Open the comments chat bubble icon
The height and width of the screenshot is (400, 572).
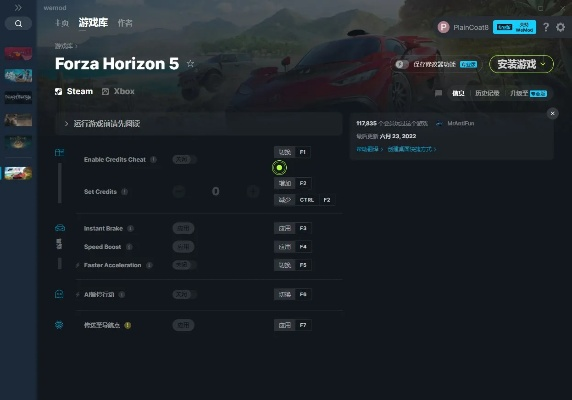pos(438,93)
